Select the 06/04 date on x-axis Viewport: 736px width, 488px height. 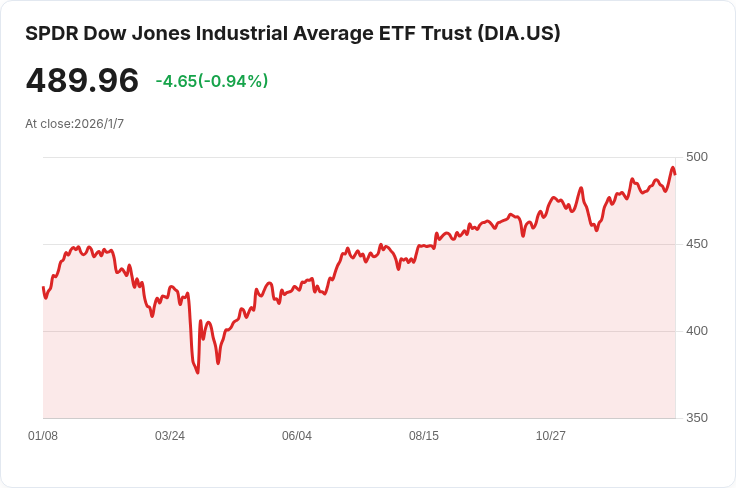pyautogui.click(x=297, y=436)
